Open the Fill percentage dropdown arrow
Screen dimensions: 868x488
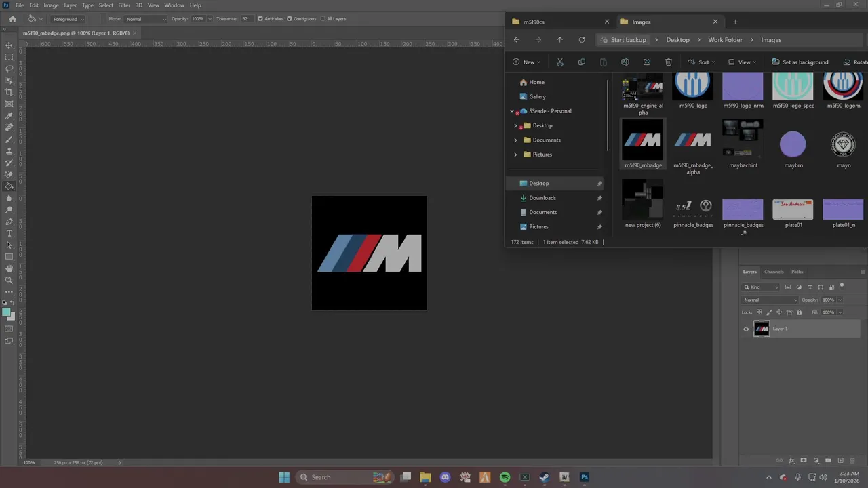[840, 312]
